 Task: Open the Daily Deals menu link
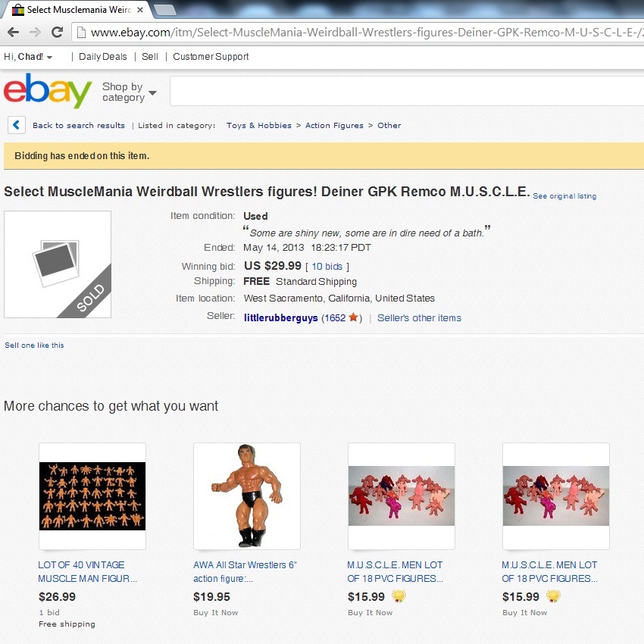click(103, 57)
